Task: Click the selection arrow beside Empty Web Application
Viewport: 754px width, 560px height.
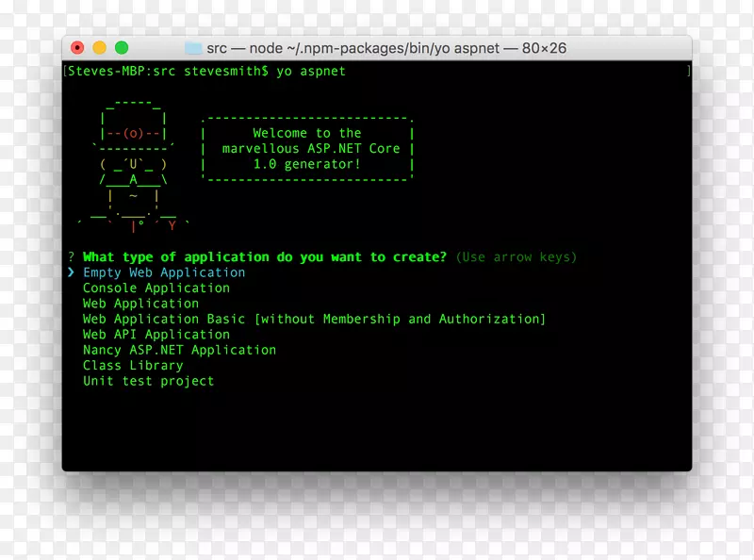Action: 72,272
